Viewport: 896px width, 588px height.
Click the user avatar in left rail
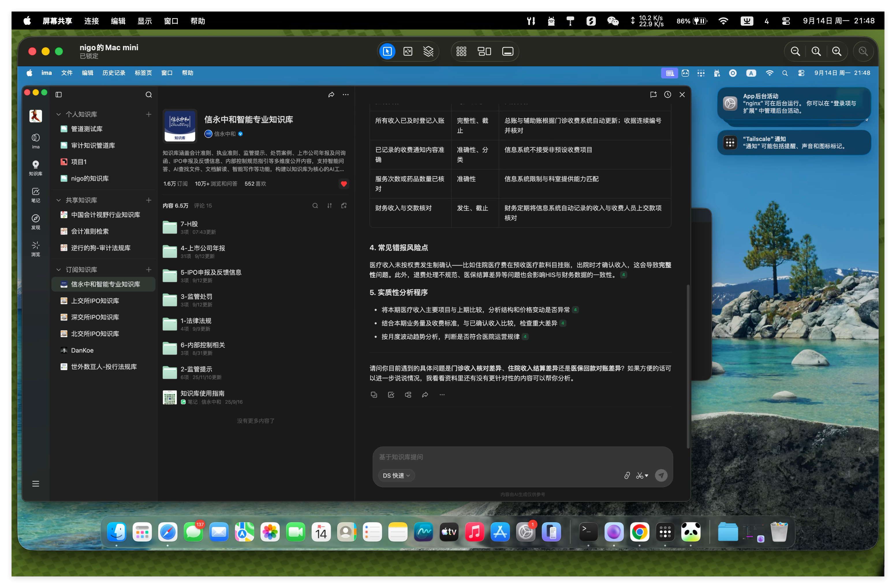point(36,116)
